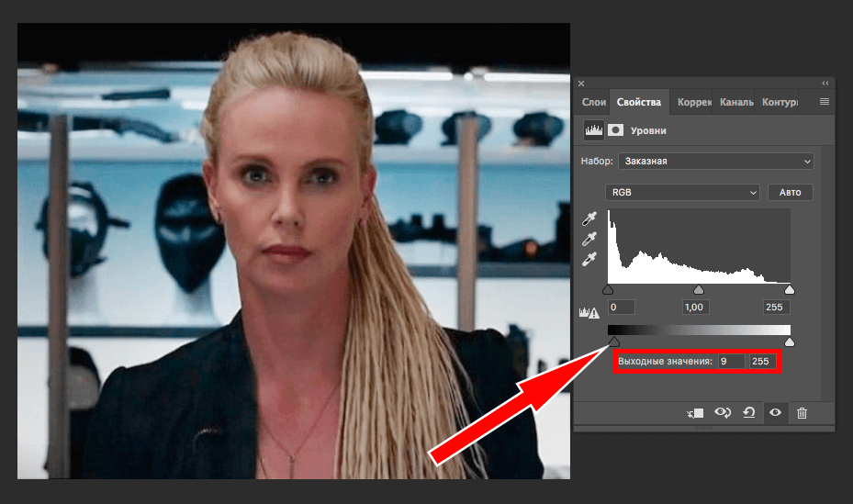The height and width of the screenshot is (504, 853).
Task: Toggle view previous state eye-arrow icon
Action: pos(723,413)
